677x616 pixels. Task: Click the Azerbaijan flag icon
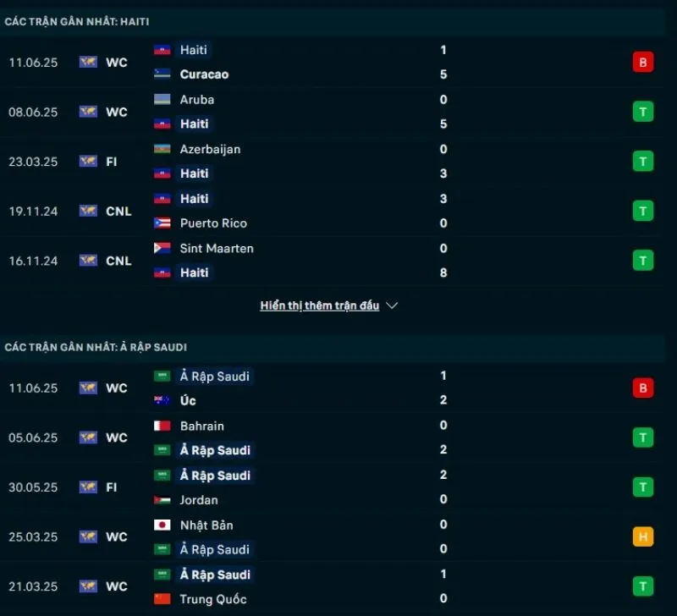tap(162, 149)
